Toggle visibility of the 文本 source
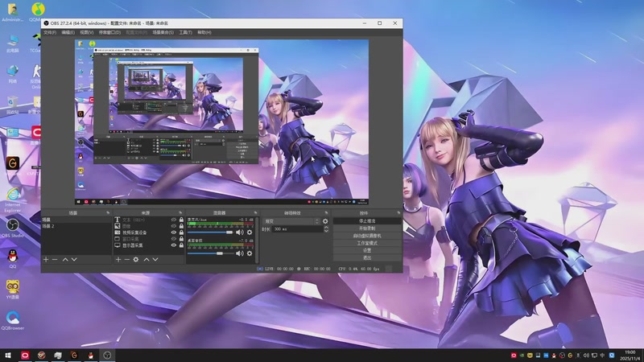 [x=174, y=220]
